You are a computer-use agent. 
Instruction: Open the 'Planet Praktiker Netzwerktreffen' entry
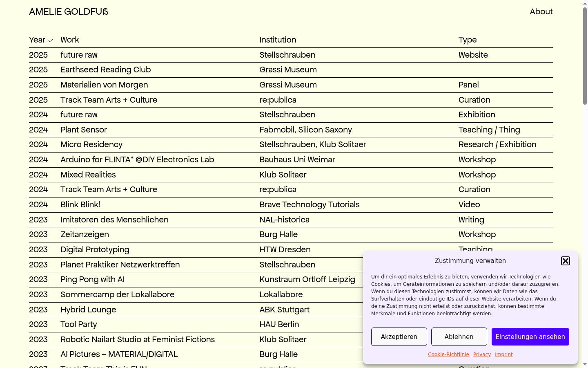(120, 265)
